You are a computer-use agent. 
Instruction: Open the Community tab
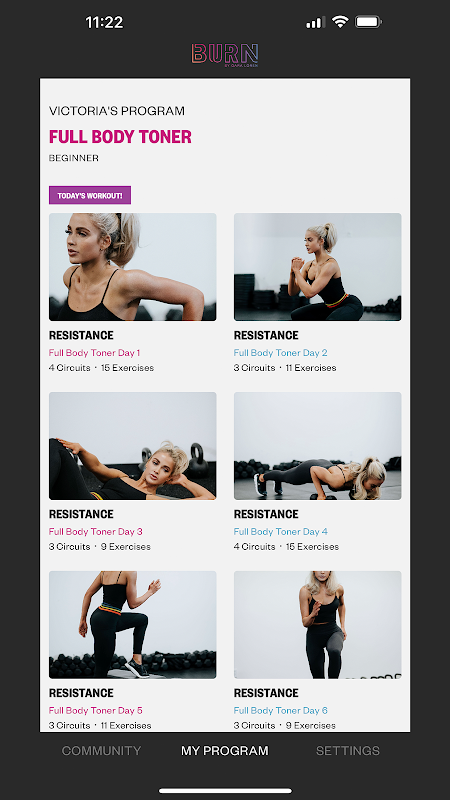pos(102,751)
